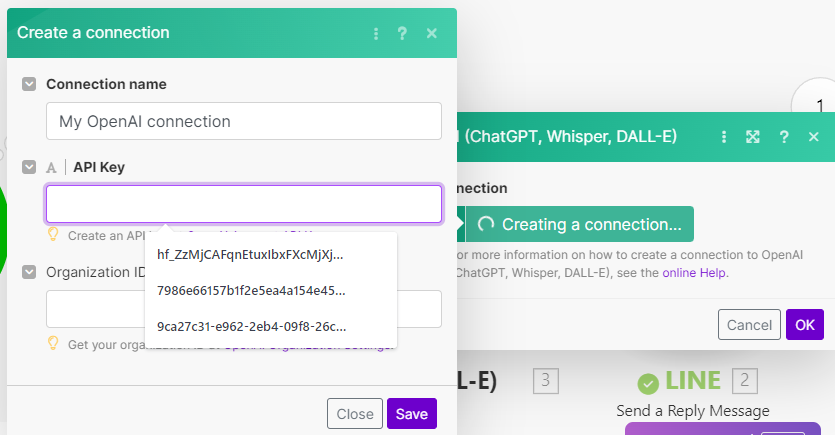The width and height of the screenshot is (835, 435).
Task: Click the LINE module green check icon
Action: pyautogui.click(x=648, y=384)
